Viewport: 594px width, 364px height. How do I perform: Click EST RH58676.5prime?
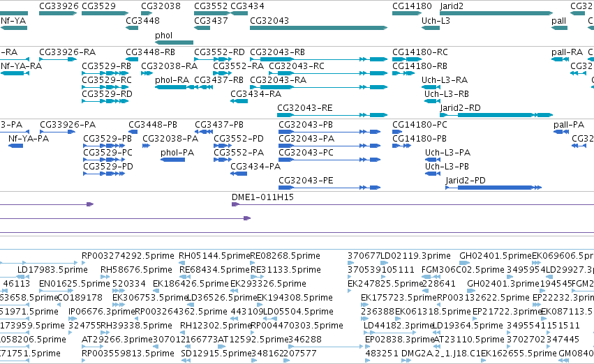[136, 270]
